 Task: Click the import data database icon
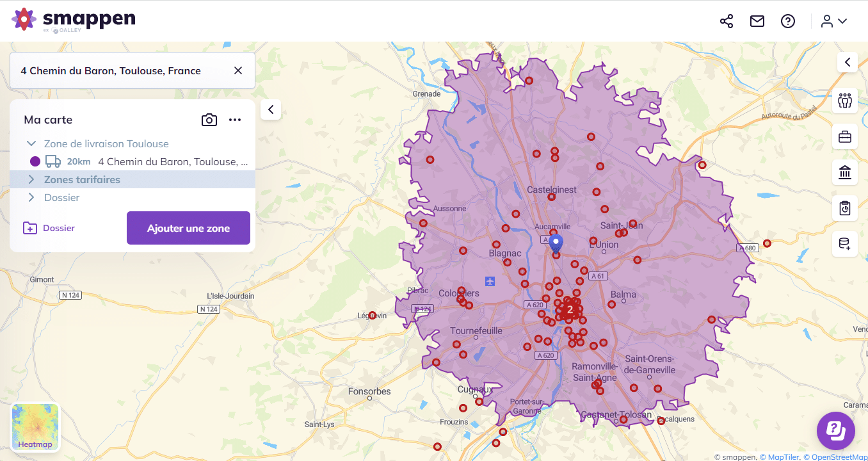(x=844, y=244)
